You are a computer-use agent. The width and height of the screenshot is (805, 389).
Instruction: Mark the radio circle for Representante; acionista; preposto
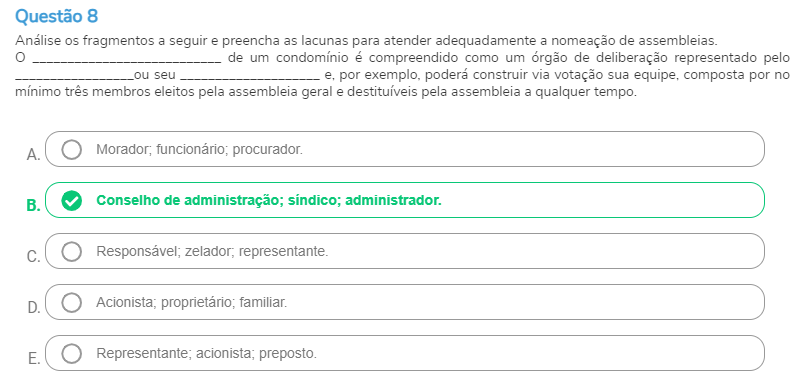71,354
